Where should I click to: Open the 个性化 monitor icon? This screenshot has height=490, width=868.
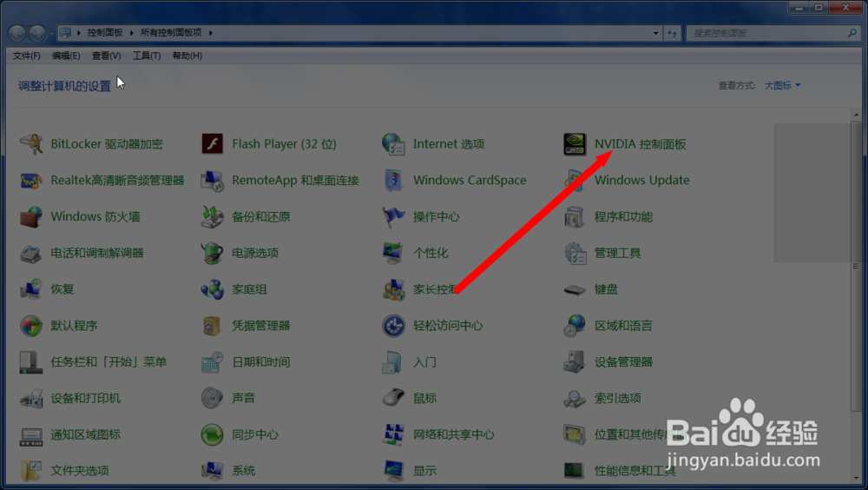tap(393, 254)
